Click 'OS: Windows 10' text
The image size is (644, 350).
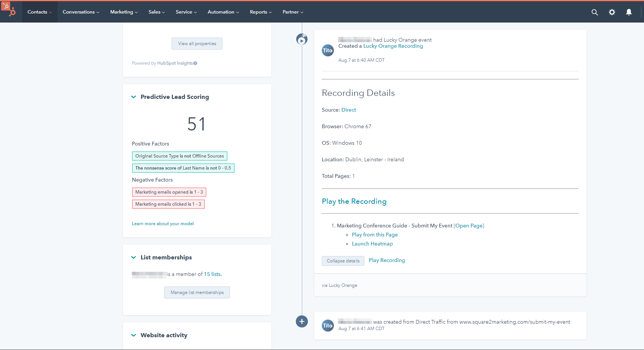click(342, 143)
